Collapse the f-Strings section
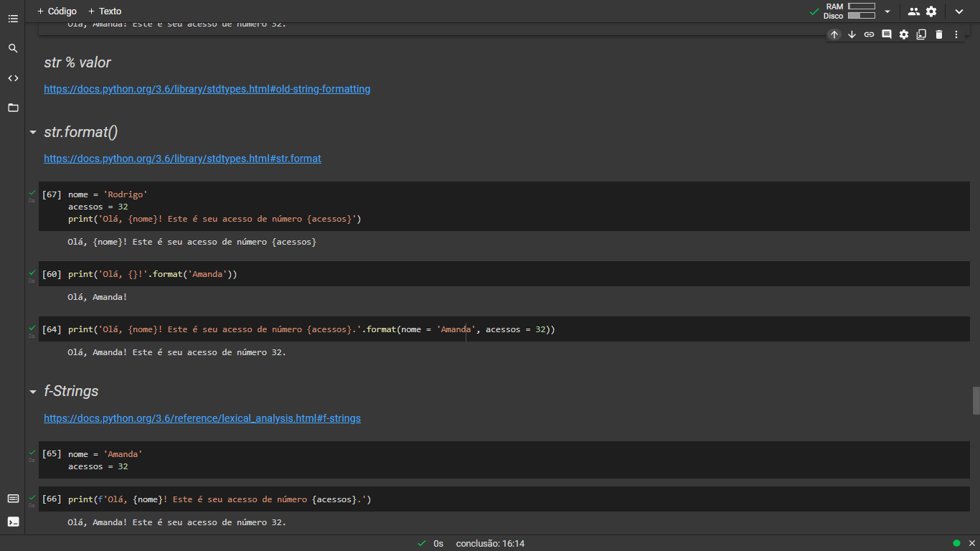The image size is (980, 551). (x=32, y=392)
